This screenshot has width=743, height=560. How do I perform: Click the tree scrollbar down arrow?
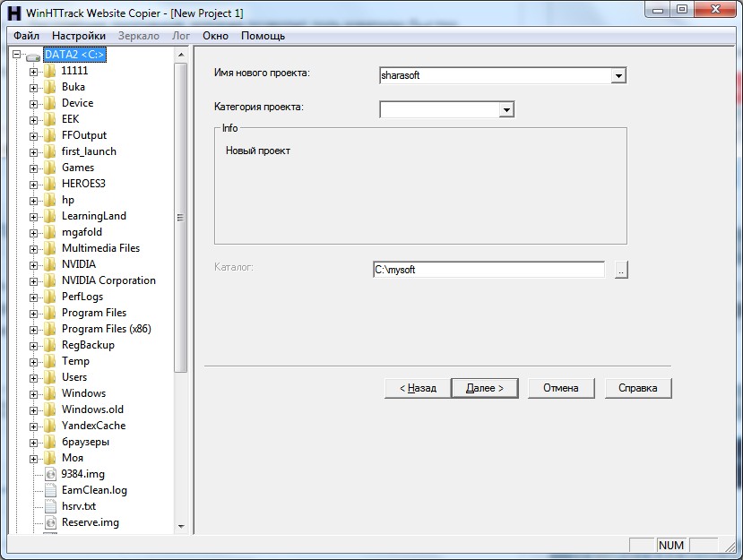[x=180, y=526]
